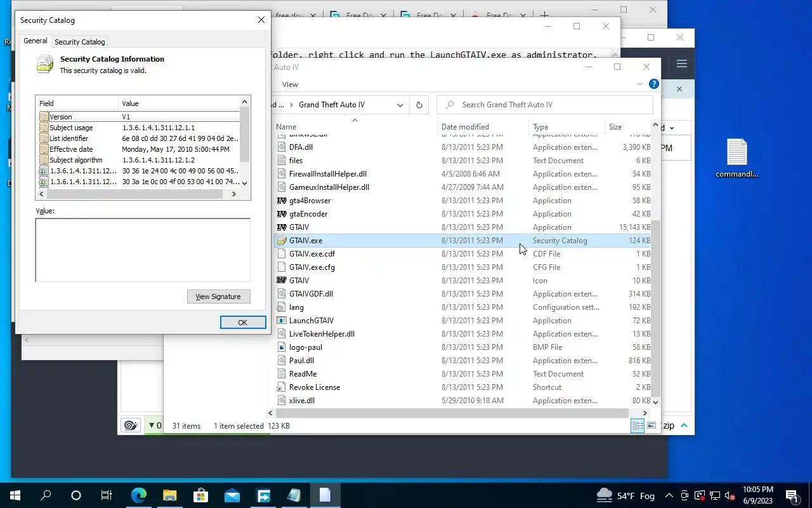Open the hamburger menu in the rear window
Viewport: 812px width, 508px height.
682,63
